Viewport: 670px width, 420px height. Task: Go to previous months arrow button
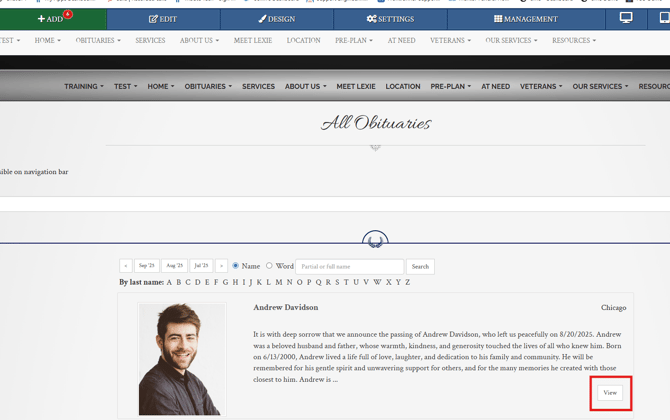[126, 266]
